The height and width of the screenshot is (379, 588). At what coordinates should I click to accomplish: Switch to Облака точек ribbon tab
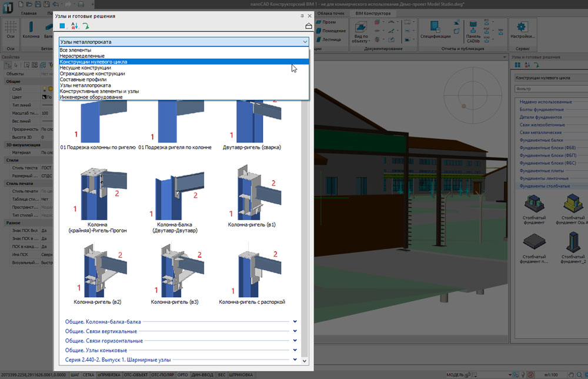tap(330, 13)
